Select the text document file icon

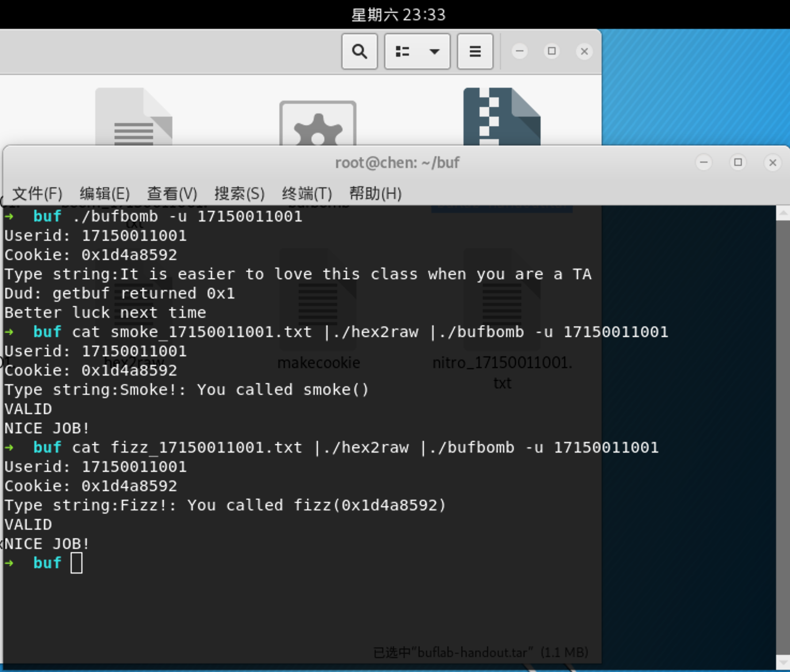134,116
